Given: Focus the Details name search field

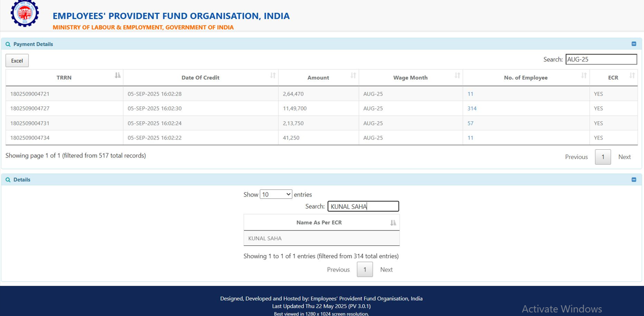Looking at the screenshot, I should [363, 207].
